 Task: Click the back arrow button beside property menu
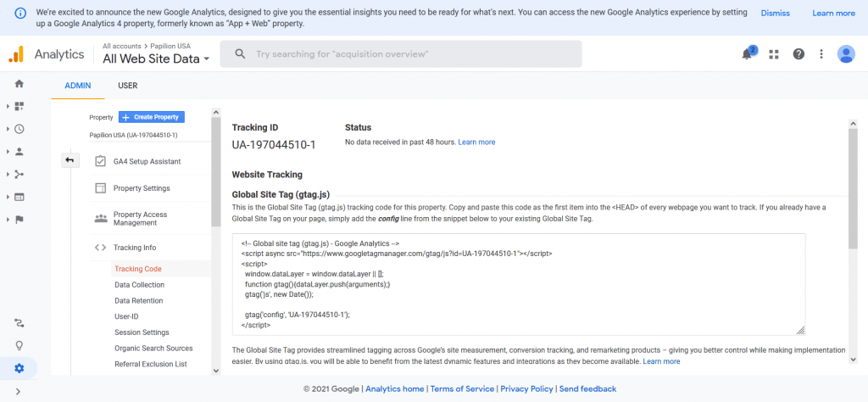[70, 160]
